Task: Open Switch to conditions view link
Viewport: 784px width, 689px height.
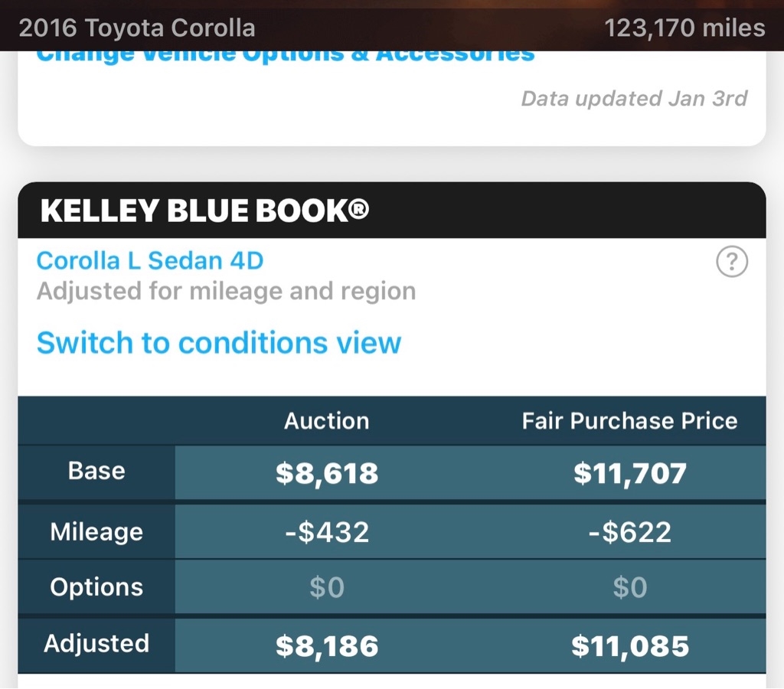Action: pos(218,342)
